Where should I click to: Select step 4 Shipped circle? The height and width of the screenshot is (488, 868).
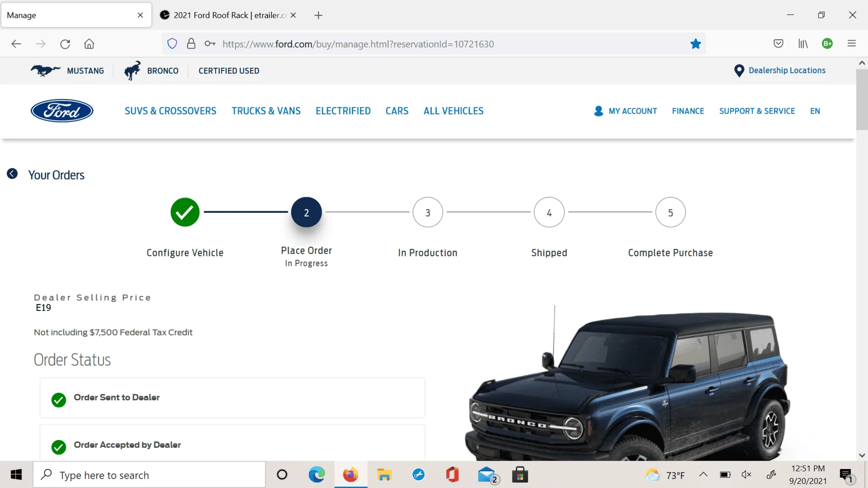[549, 212]
